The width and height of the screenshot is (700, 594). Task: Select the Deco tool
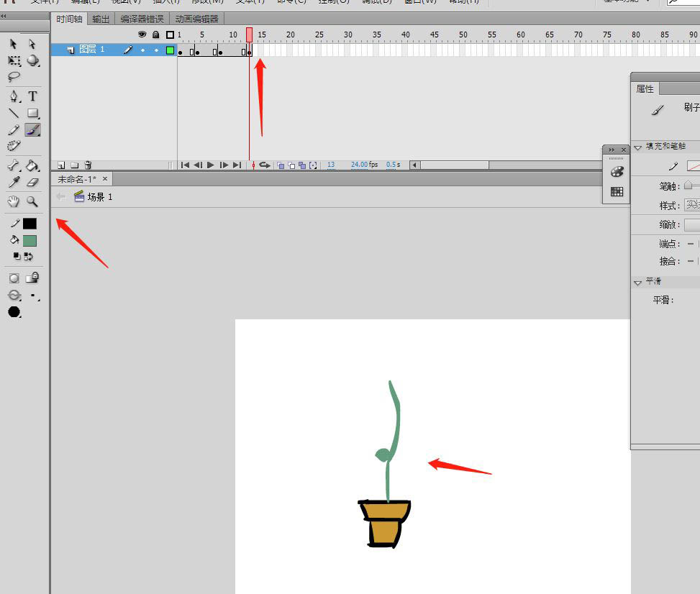tap(14, 145)
